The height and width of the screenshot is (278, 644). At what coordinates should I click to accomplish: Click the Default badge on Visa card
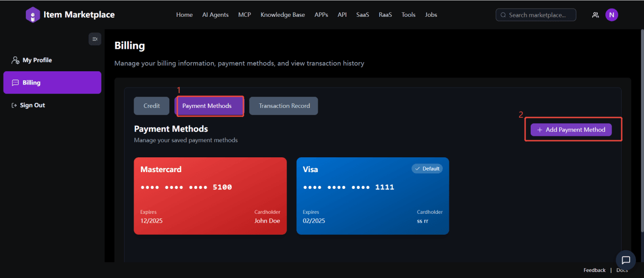[x=427, y=169]
